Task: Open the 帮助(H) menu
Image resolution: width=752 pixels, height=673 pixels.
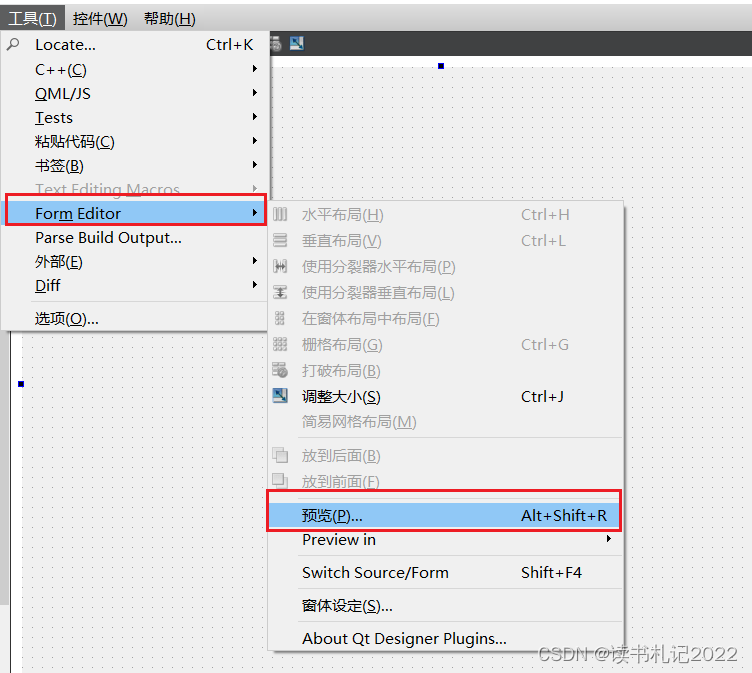Action: tap(170, 19)
